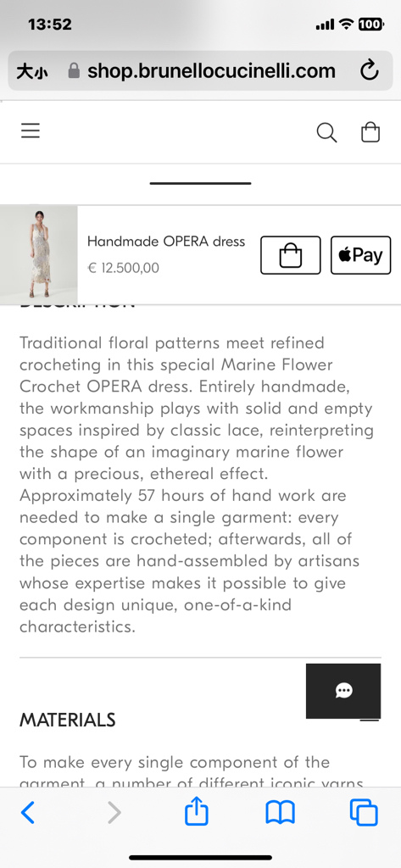Show all open Safari tabs

click(364, 813)
